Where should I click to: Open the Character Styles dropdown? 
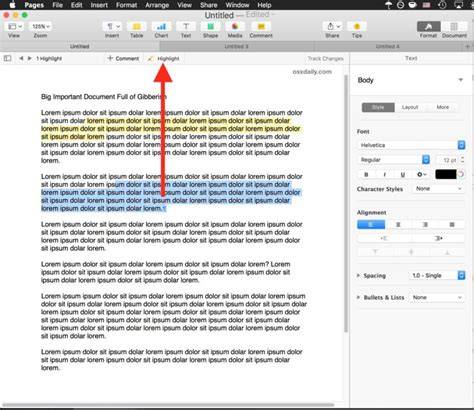[x=438, y=189]
